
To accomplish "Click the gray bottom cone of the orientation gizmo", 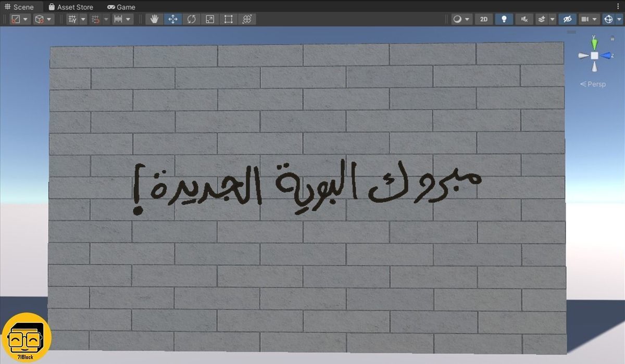I will 594,67.
